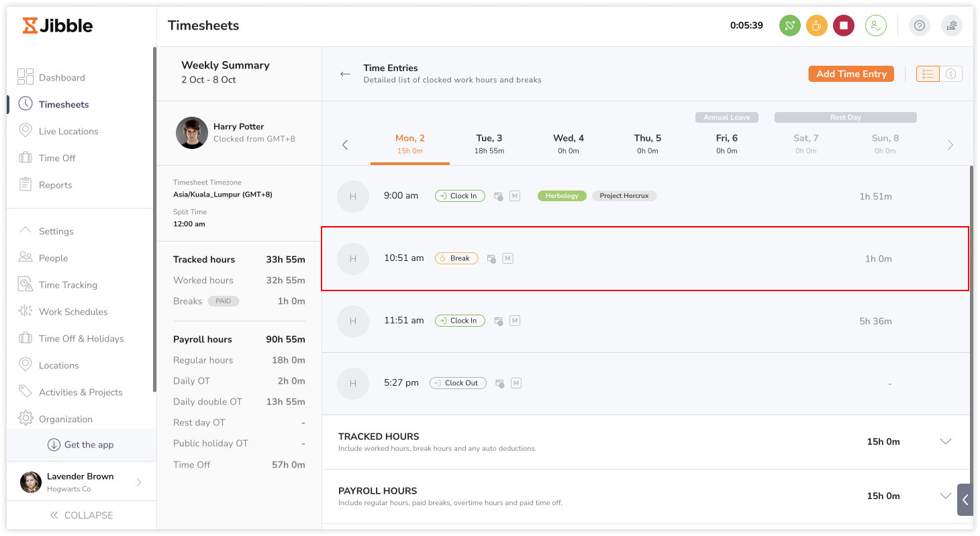Start a break with the orange coffee icon

[x=816, y=26]
